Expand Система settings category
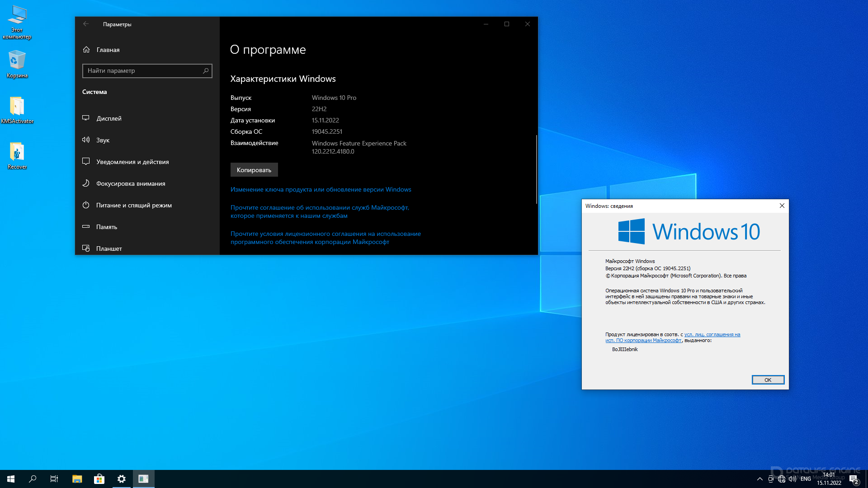 pos(95,91)
